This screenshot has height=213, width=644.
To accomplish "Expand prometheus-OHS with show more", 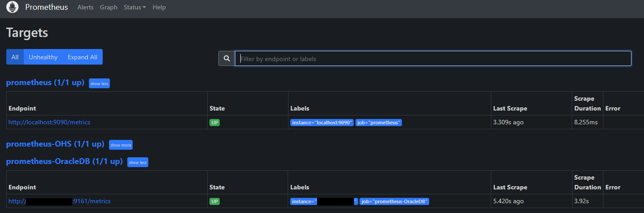I will tap(121, 145).
